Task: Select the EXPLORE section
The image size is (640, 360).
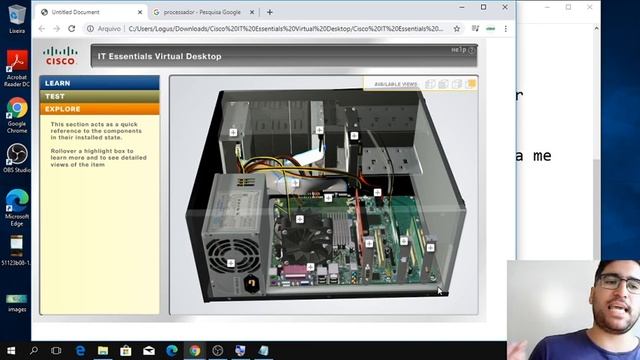Action: (100, 109)
